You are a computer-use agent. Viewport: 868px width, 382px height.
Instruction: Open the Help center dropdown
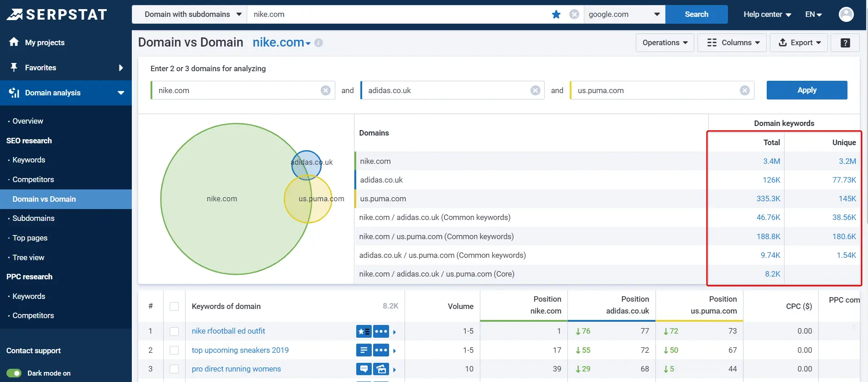click(x=767, y=14)
